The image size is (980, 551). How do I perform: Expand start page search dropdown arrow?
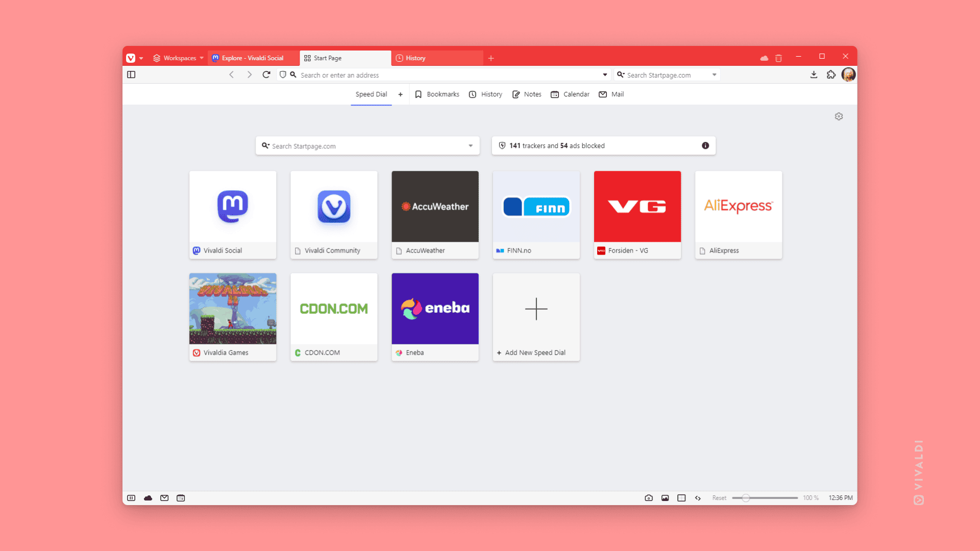[471, 146]
